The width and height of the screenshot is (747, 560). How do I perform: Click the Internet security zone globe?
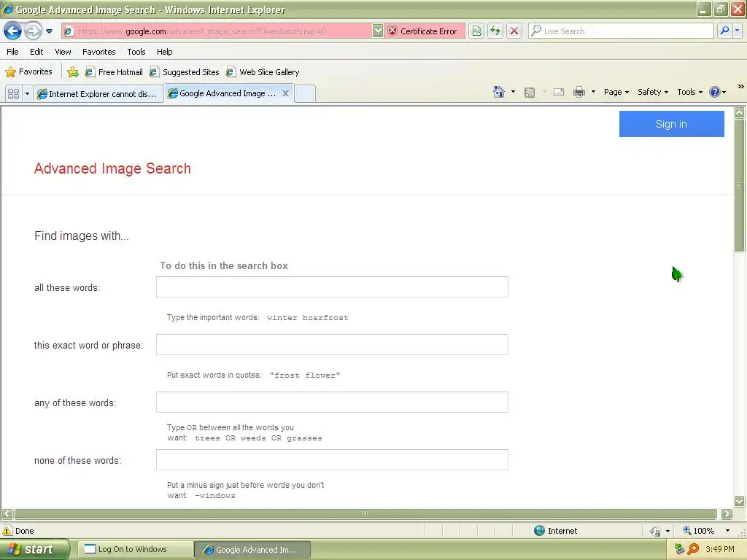[x=539, y=531]
